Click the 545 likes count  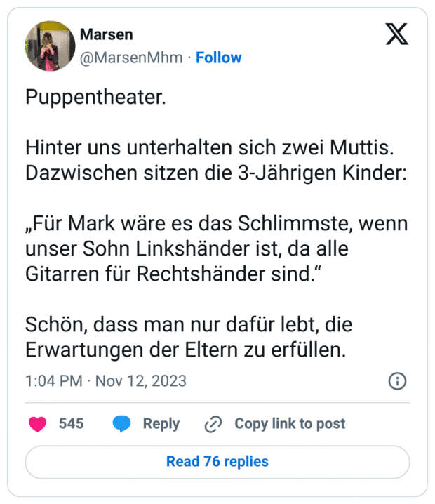pos(71,424)
